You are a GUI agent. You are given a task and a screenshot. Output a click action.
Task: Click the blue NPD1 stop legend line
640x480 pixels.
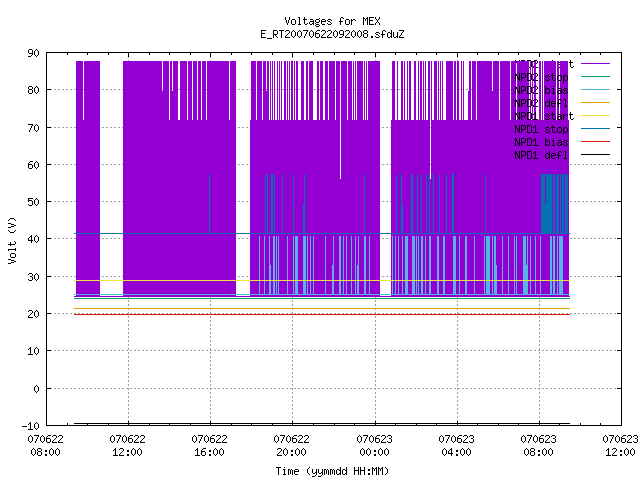(x=595, y=129)
